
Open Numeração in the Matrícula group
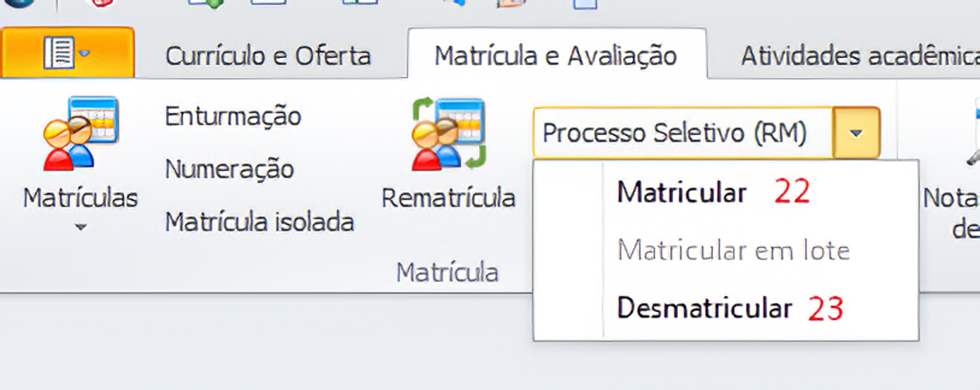click(x=229, y=169)
